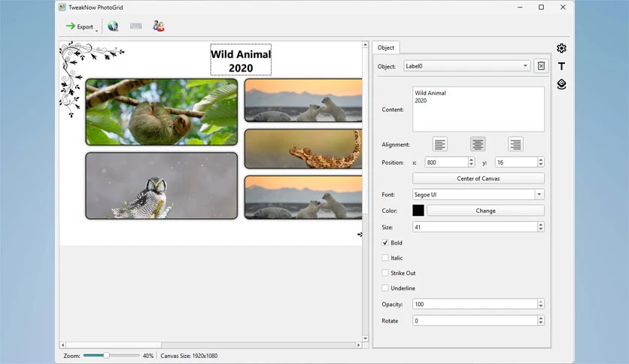The image size is (629, 364).
Task: Select the Wild Animal 2020 title label
Action: [x=241, y=60]
